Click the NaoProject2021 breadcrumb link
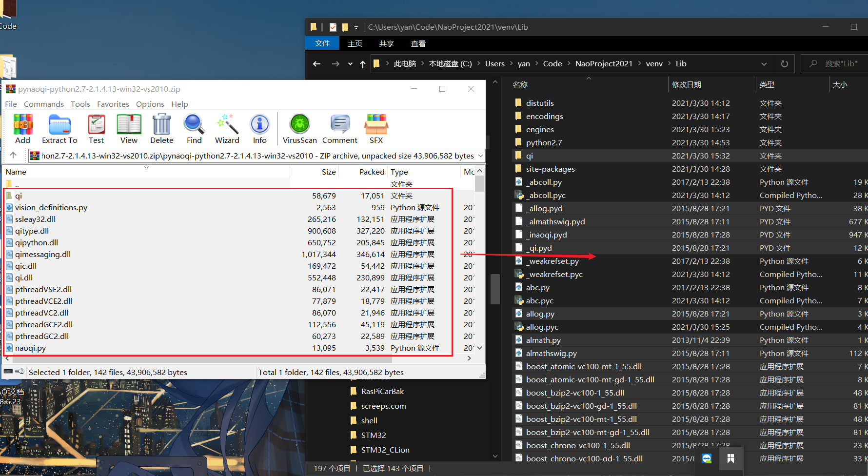The width and height of the screenshot is (868, 476). click(603, 64)
